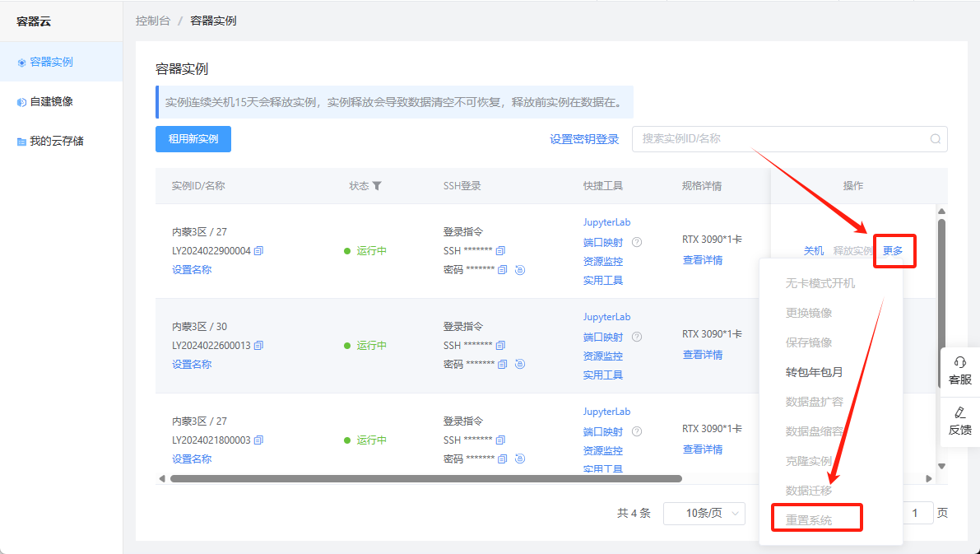The image size is (980, 554).
Task: Copy instance ID LY2024022900004
Action: point(258,251)
